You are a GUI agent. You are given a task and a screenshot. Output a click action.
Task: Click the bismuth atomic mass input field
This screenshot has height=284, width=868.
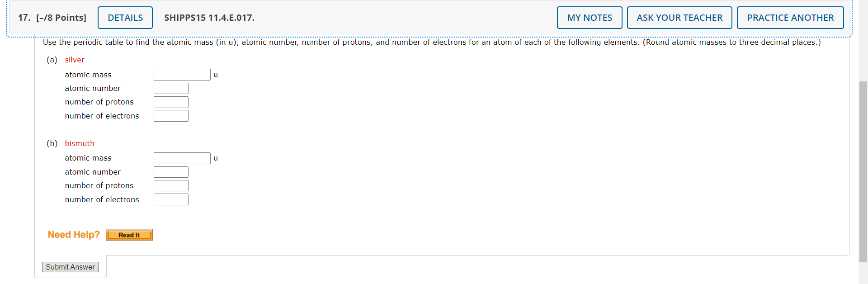click(x=182, y=158)
